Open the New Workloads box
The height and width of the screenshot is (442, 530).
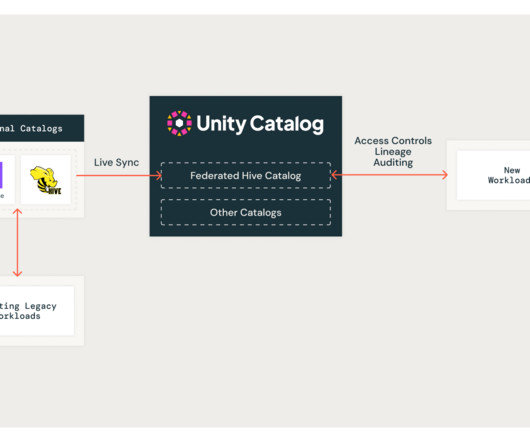pyautogui.click(x=493, y=175)
